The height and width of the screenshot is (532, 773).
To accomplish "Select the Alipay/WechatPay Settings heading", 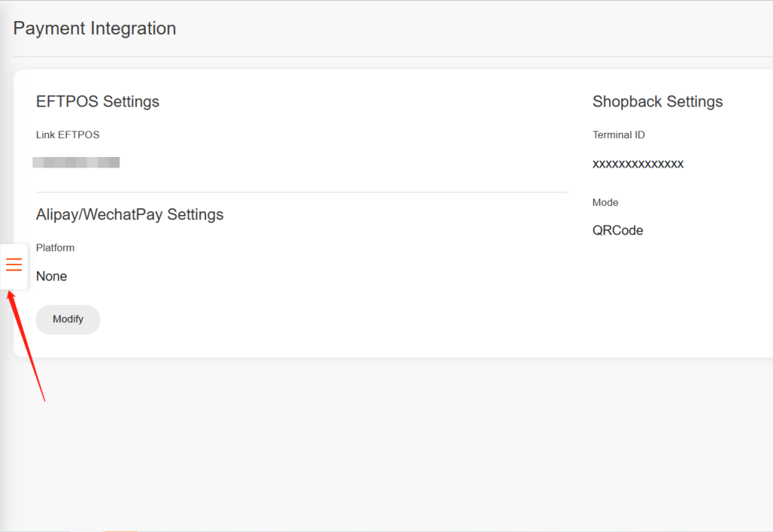I will point(130,214).
